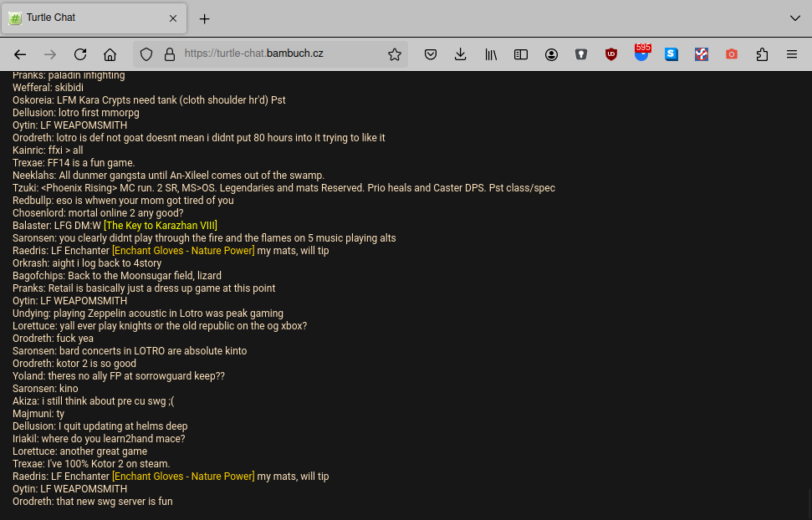Click Yoland's sorrowguard keep question
Viewport: 812px width, 520px height.
click(119, 376)
